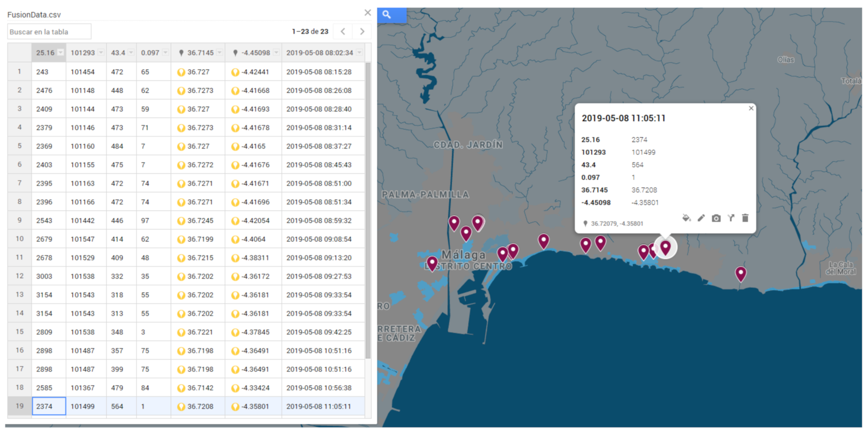Click the pencil edit icon in popup
This screenshot has width=868, height=434.
click(701, 218)
